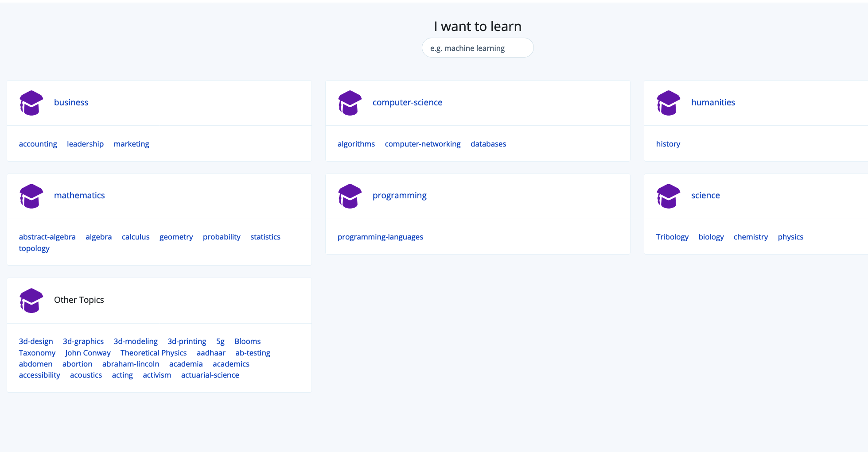Select the leadership topic
This screenshot has height=452, width=868.
tap(85, 144)
